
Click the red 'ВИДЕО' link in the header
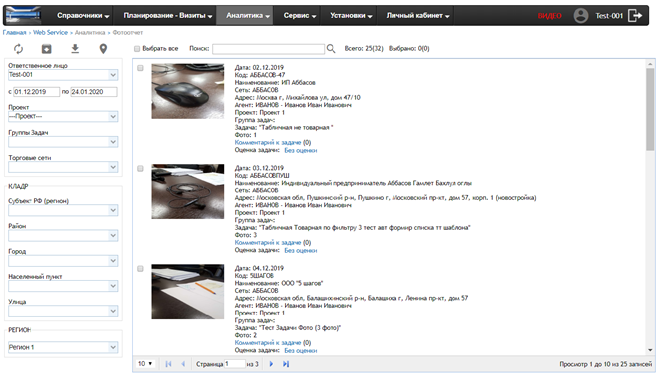550,16
